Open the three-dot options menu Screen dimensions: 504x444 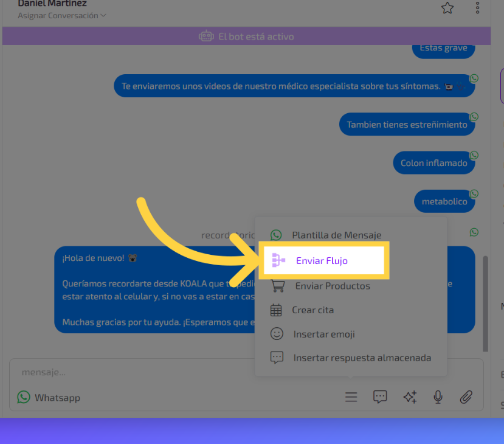pyautogui.click(x=478, y=8)
